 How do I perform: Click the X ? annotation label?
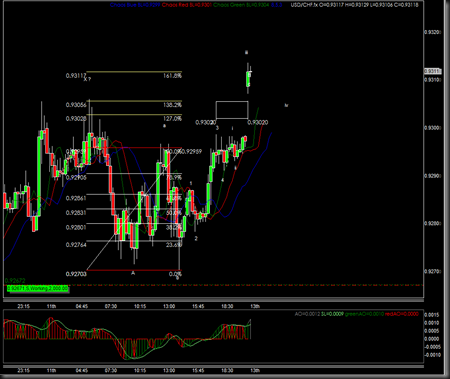[87, 80]
